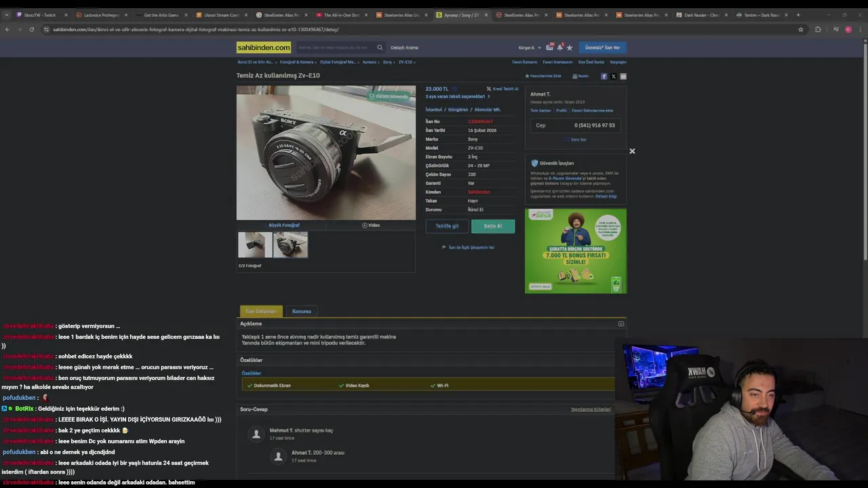
Task: Open the tab search dropdown arrow
Action: tap(6, 14)
